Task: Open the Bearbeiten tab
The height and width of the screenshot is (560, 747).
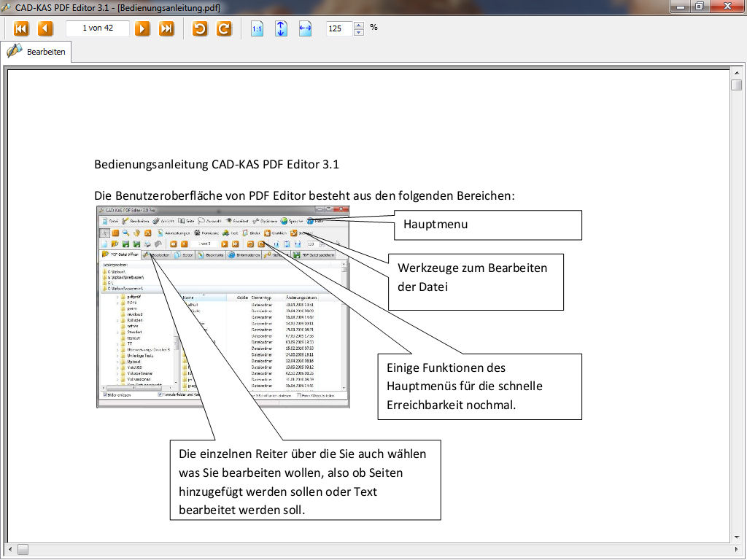Action: click(x=36, y=52)
